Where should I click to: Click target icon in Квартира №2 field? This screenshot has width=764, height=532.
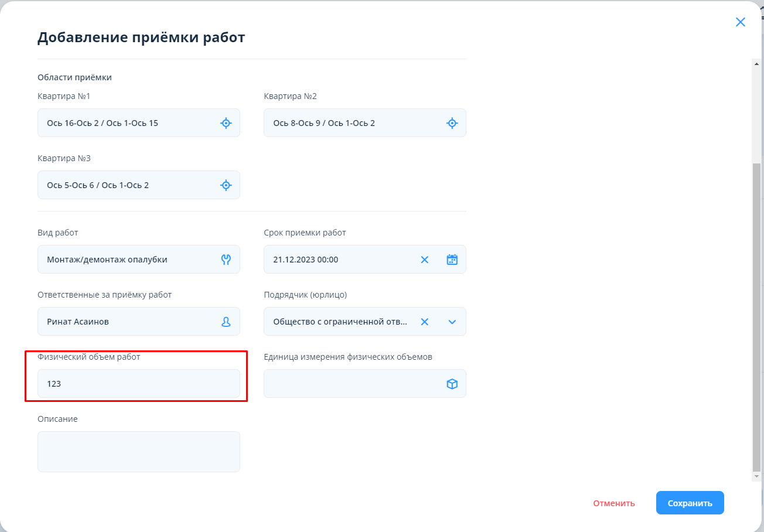click(x=452, y=123)
